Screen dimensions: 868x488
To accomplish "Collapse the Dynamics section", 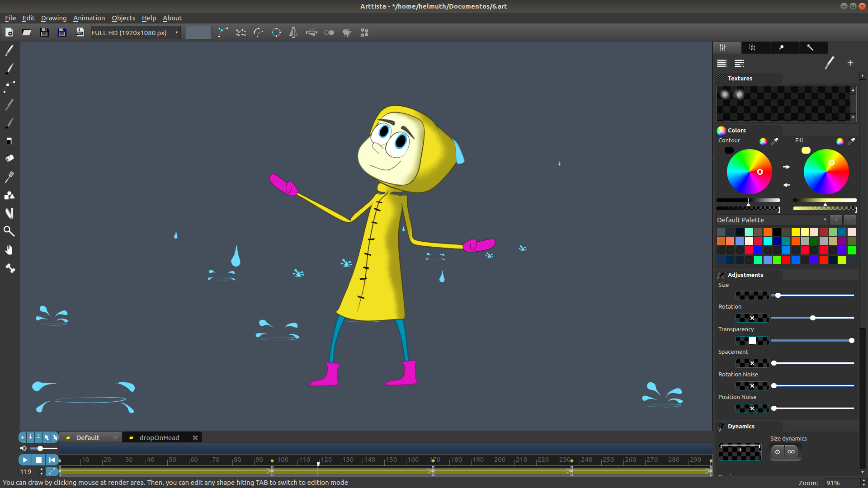I will (x=741, y=426).
